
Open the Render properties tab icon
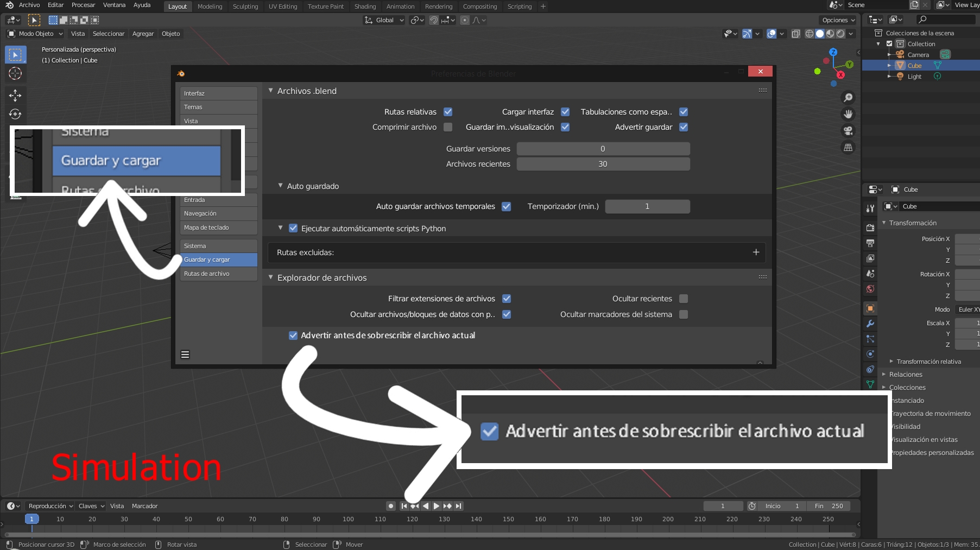[x=870, y=227]
